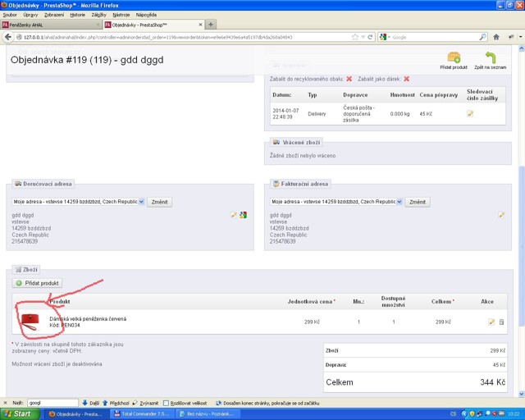This screenshot has height=420, width=525.
Task: Click shipping price 45 Kč cell
Action: pos(426,114)
